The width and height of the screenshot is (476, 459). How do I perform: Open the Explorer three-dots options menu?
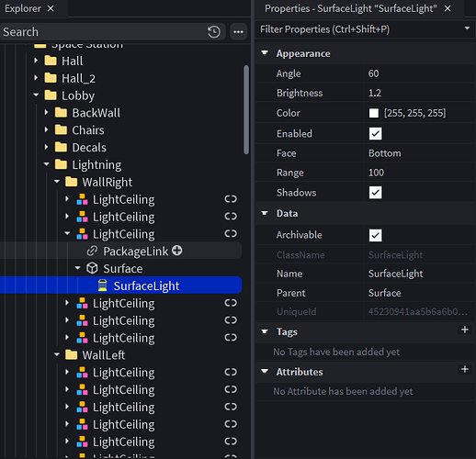[x=238, y=32]
